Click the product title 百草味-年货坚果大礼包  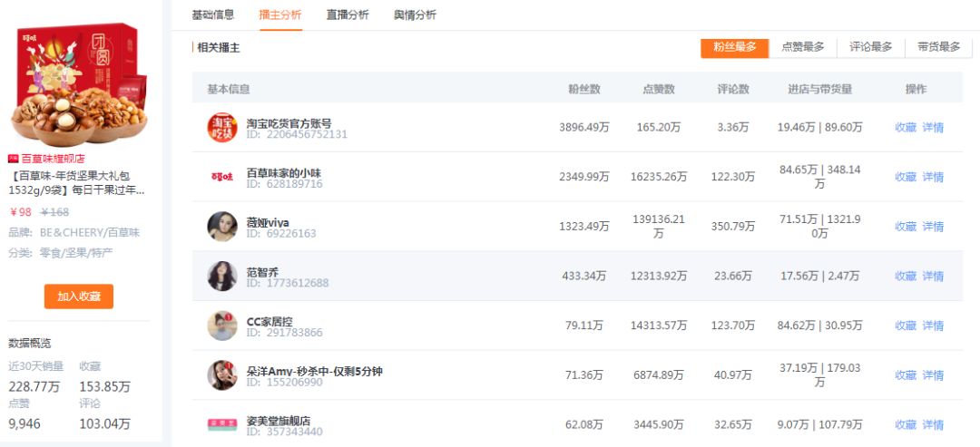coord(77,183)
